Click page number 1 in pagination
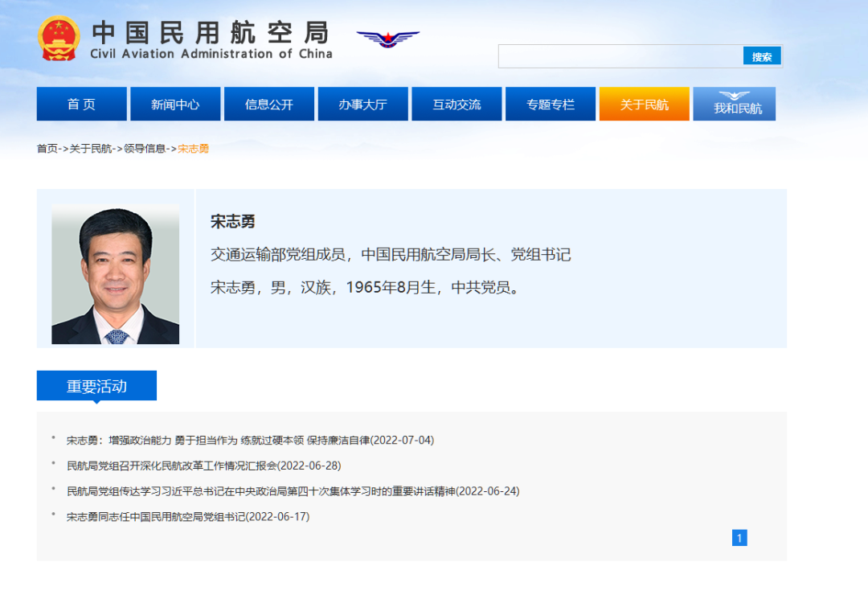This screenshot has height=603, width=868. point(739,538)
